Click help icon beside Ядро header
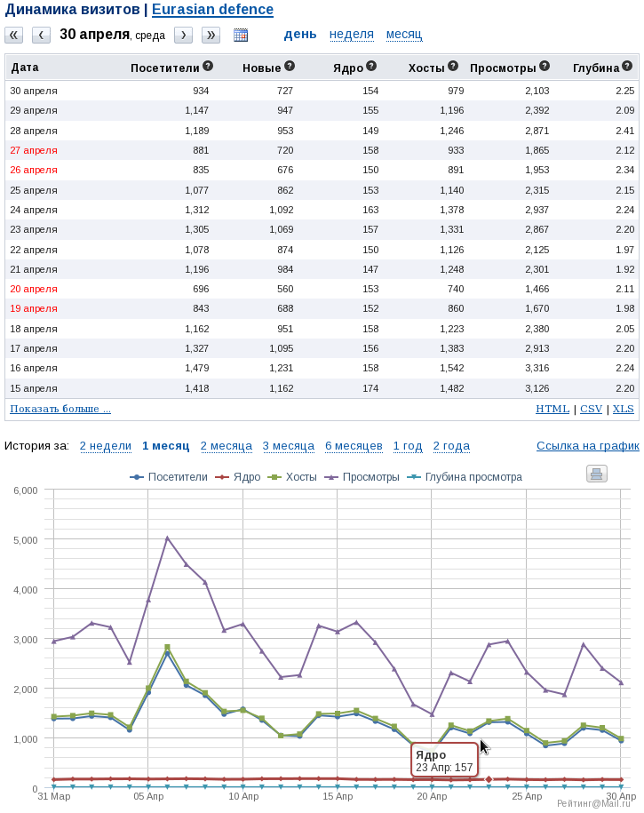Screen dimensions: 644x813 371,66
